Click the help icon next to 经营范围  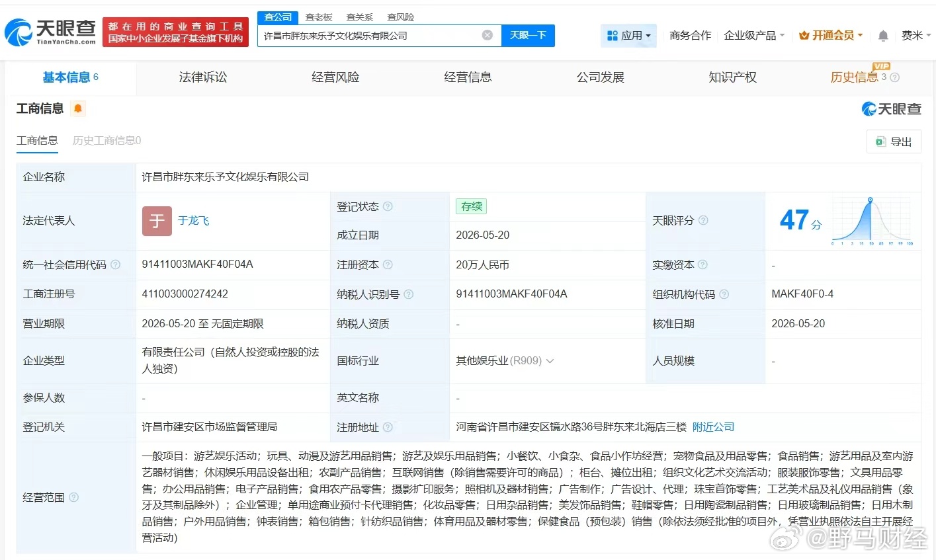(73, 497)
